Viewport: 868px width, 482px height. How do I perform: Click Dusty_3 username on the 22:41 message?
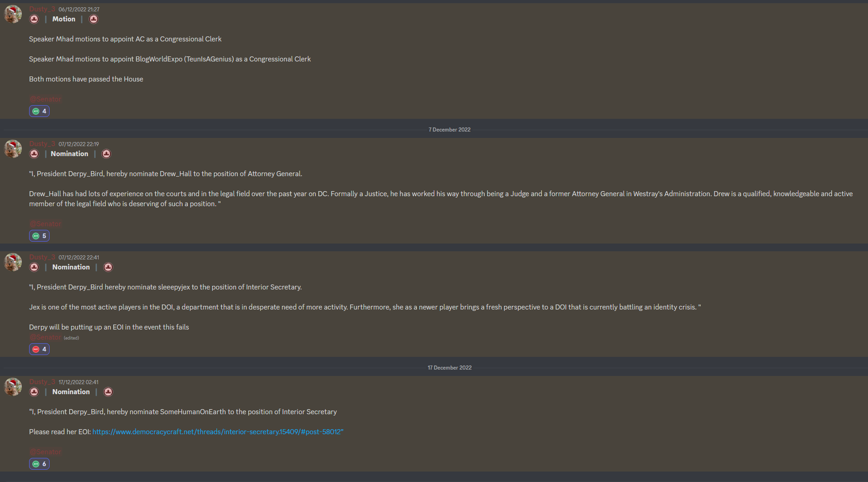pos(42,257)
